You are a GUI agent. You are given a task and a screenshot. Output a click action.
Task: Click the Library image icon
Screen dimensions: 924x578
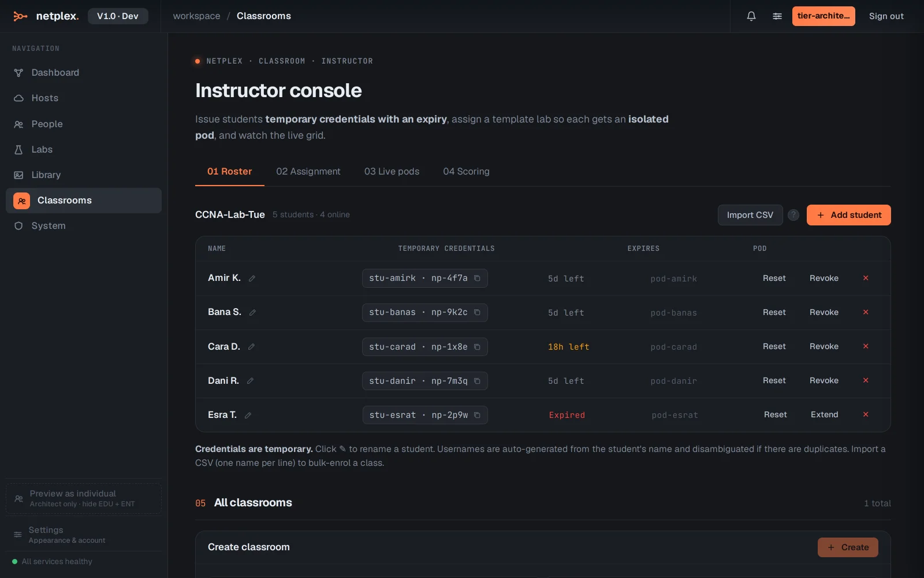point(18,175)
